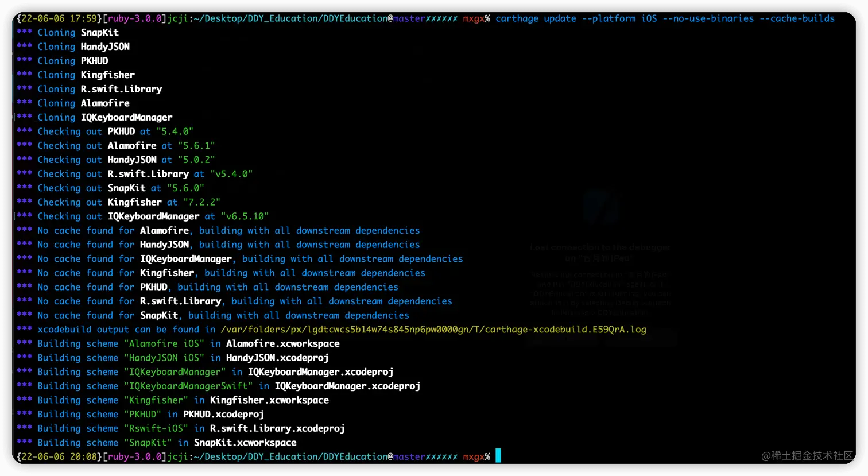The width and height of the screenshot is (868, 476).
Task: Click 'No cache found for HandyJSON' line
Action: pyautogui.click(x=218, y=245)
